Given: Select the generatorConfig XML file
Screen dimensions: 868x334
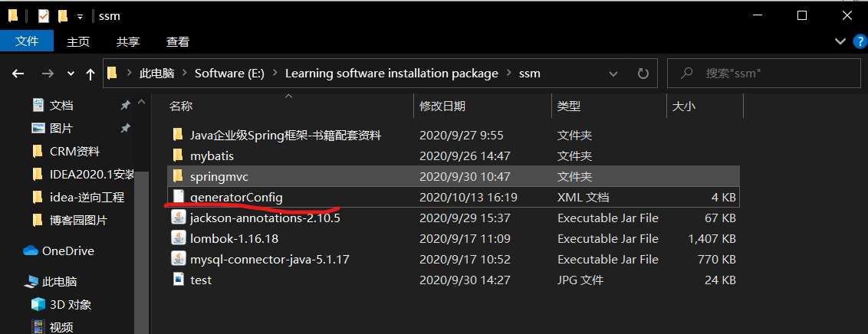Looking at the screenshot, I should click(x=236, y=197).
